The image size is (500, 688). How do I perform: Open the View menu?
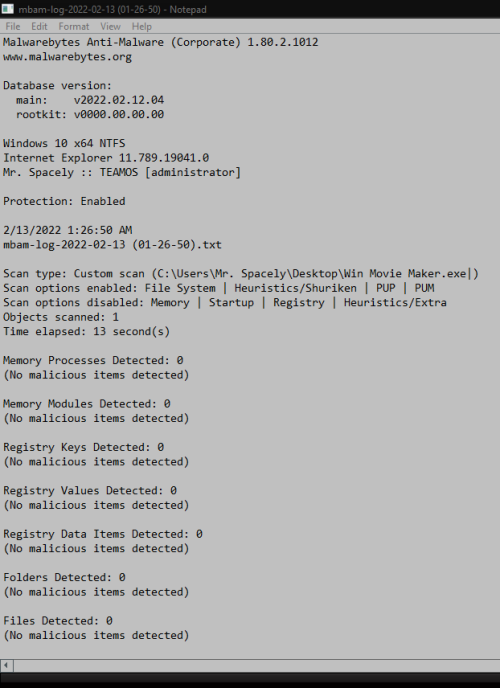(110, 26)
